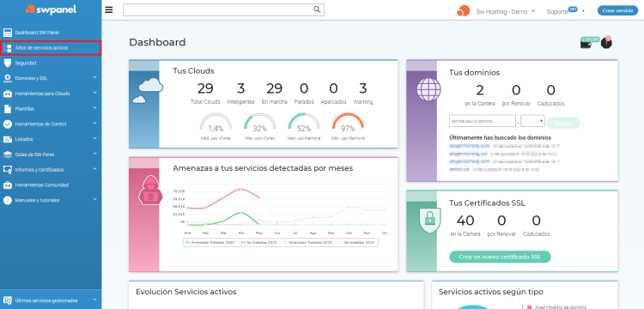Click the Árbol de servicios activos icon

(8, 48)
